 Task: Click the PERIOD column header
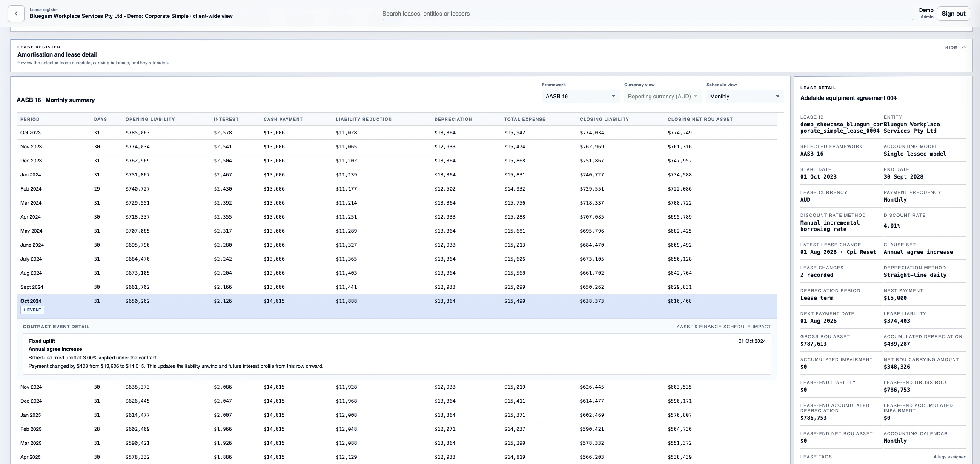[x=30, y=120]
